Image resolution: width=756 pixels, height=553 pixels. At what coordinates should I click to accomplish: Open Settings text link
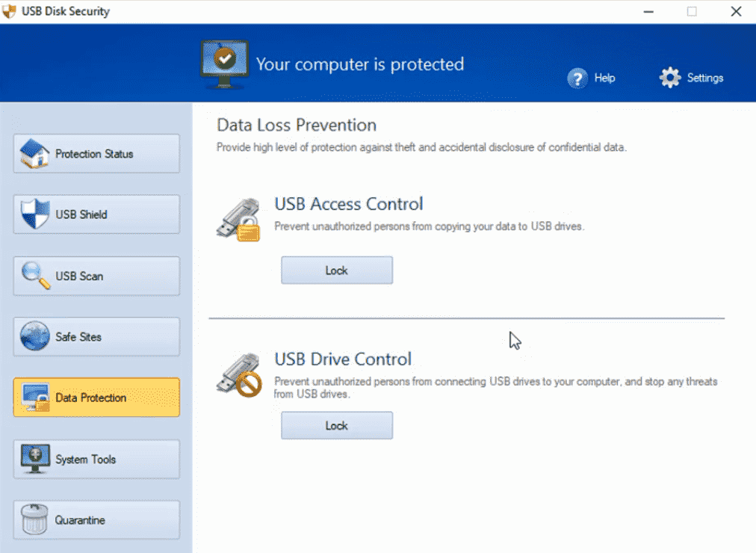tap(705, 78)
